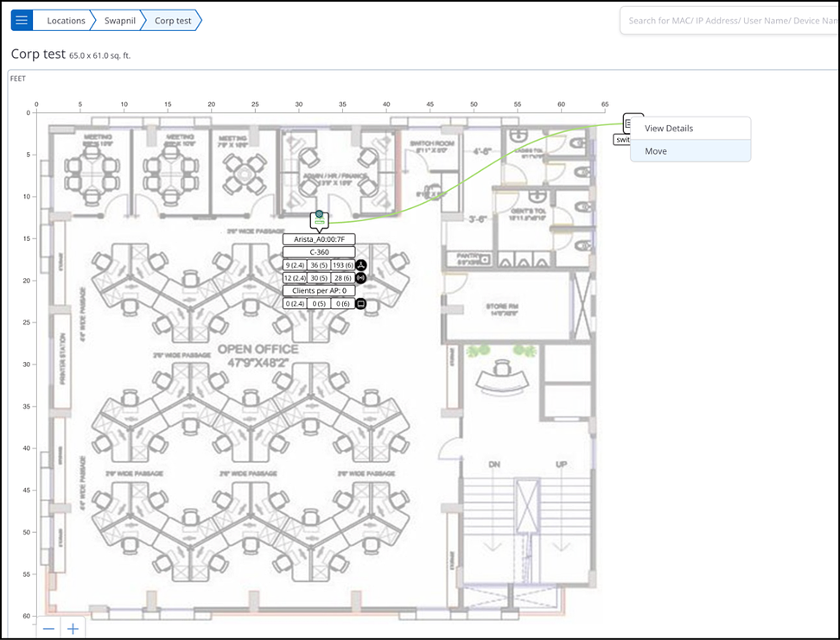Navigate to Swapnil breadcrumb
The width and height of the screenshot is (840, 640).
[119, 20]
